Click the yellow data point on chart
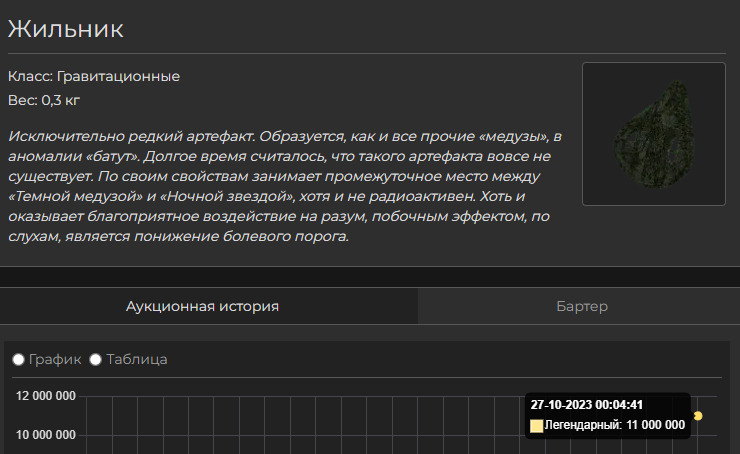 (x=698, y=416)
